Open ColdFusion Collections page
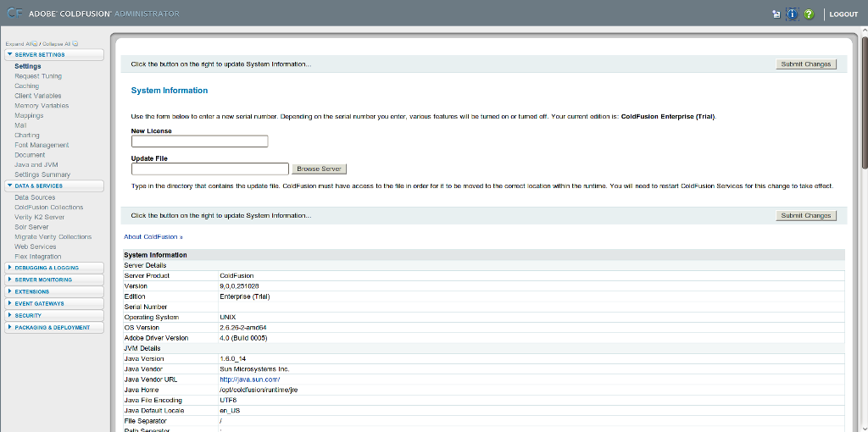 point(48,208)
